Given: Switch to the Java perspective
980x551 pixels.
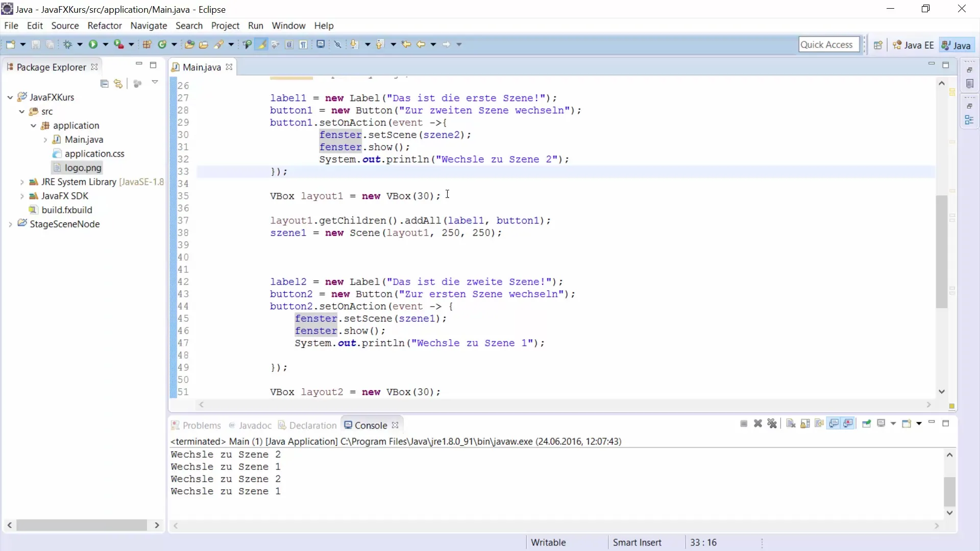Looking at the screenshot, I should tap(957, 45).
